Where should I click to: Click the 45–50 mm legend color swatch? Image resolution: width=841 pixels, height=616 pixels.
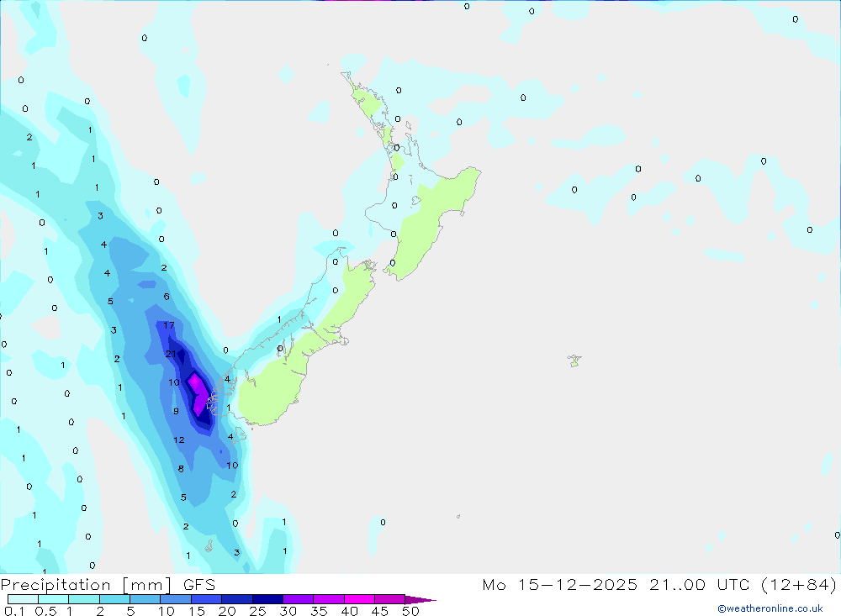click(390, 599)
